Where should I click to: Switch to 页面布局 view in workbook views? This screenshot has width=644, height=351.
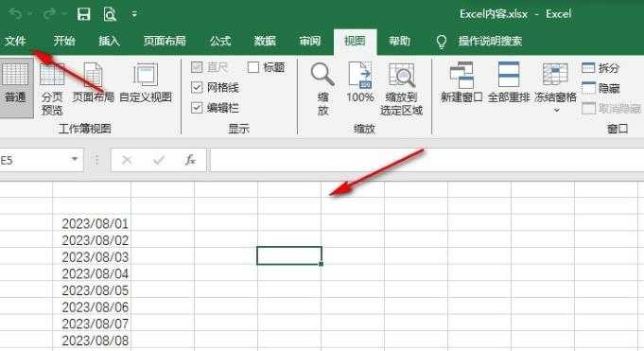[x=94, y=82]
